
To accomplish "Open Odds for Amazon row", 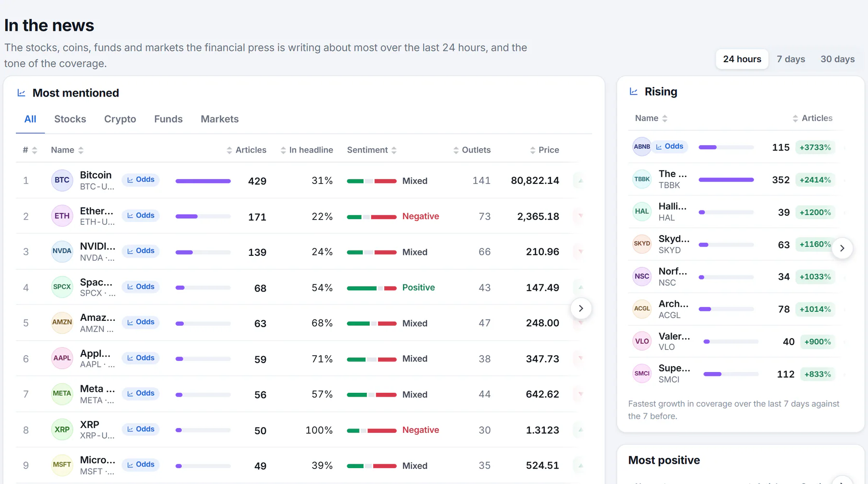I will tap(140, 322).
